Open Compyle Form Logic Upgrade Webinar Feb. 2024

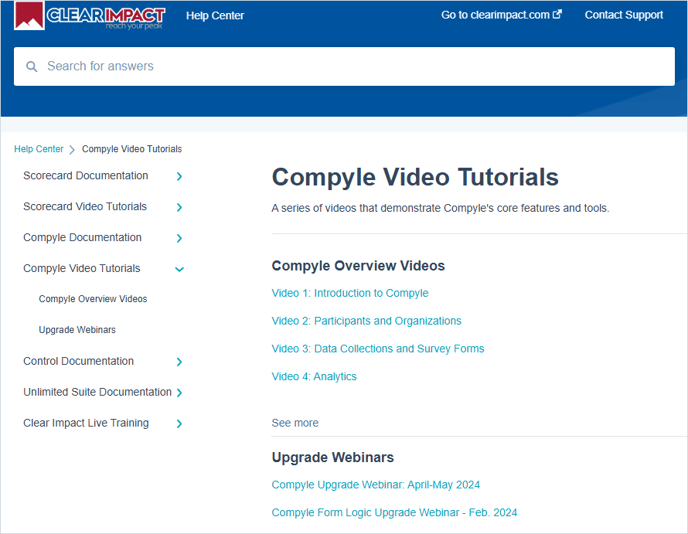pos(394,512)
